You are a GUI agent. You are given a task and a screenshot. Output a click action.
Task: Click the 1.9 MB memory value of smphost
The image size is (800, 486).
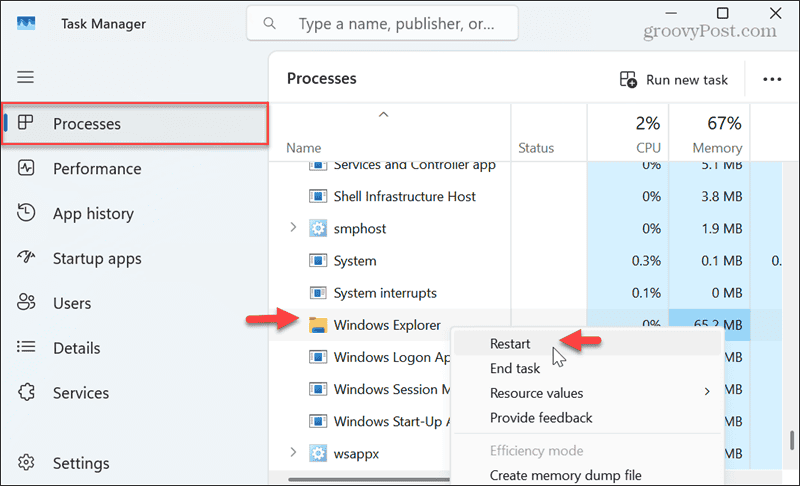tap(721, 228)
